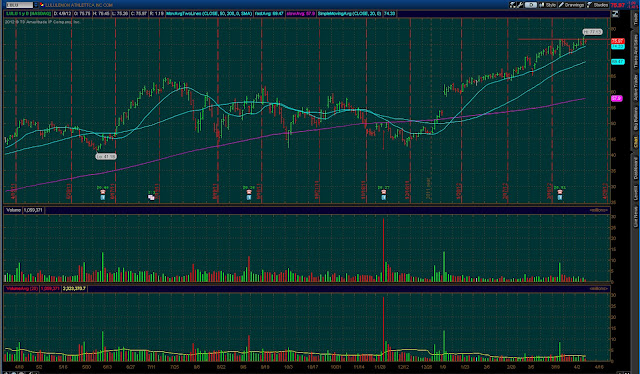Open the Style menu
Image resolution: width=640 pixels, height=374 pixels.
pos(548,5)
